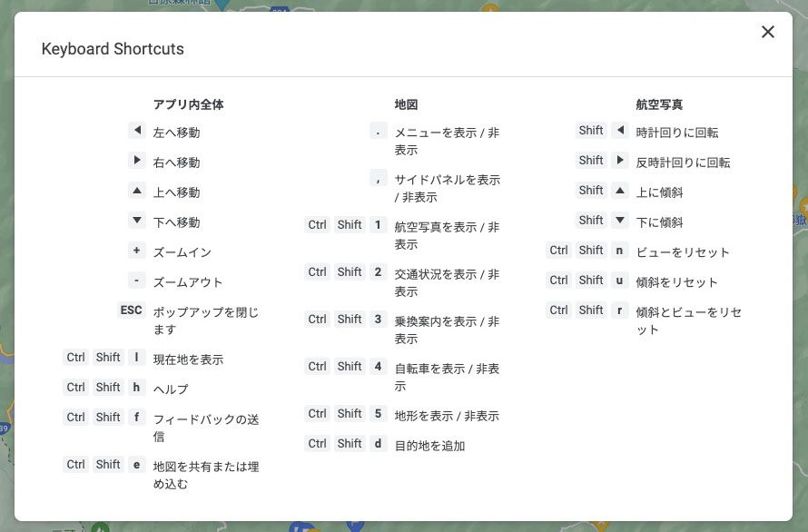Toggle the 交通状況を表示 / 非表示 shortcut row
The height and width of the screenshot is (532, 808).
pyautogui.click(x=447, y=281)
